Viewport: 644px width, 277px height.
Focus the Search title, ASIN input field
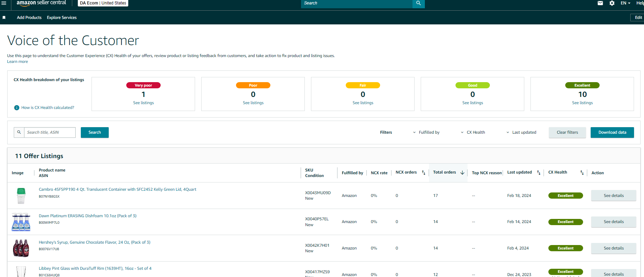(50, 132)
